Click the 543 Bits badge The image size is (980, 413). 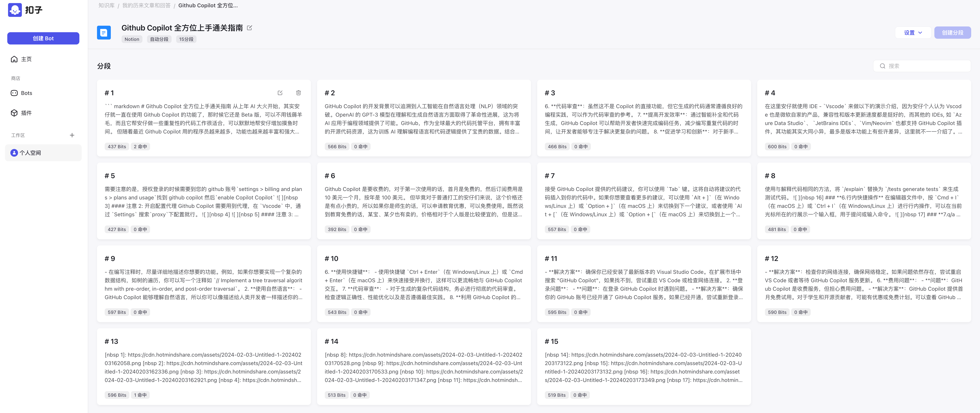(x=337, y=312)
